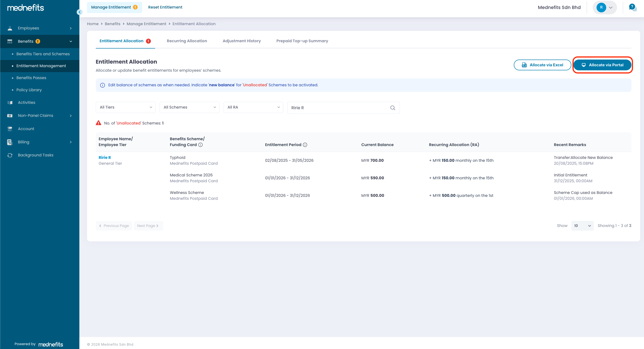Change rows shown per page dropdown
Image resolution: width=644 pixels, height=349 pixels.
point(582,226)
